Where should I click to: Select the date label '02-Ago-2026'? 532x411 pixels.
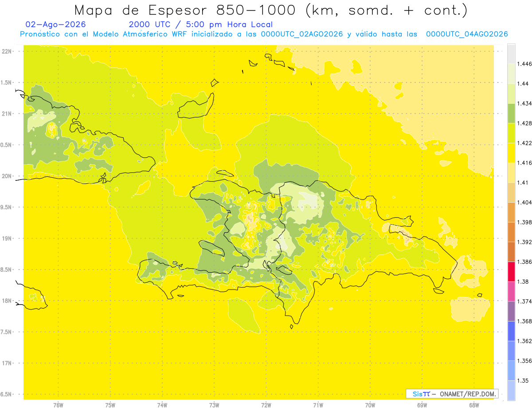point(56,25)
